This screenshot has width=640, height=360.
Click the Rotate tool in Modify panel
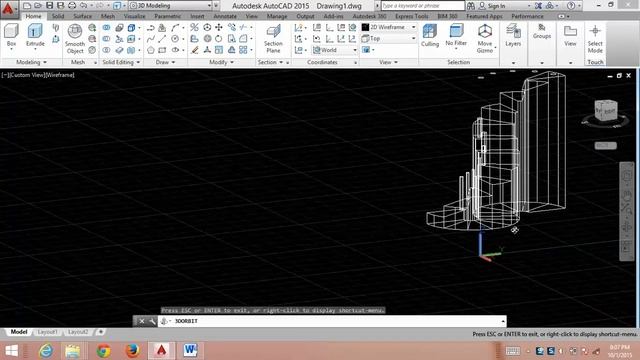[x=219, y=39]
